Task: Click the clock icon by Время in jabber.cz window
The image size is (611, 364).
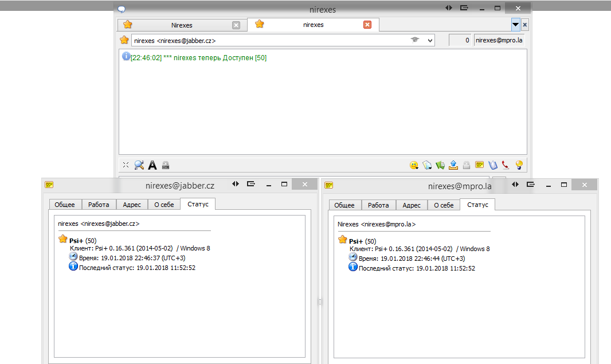Action: click(73, 256)
